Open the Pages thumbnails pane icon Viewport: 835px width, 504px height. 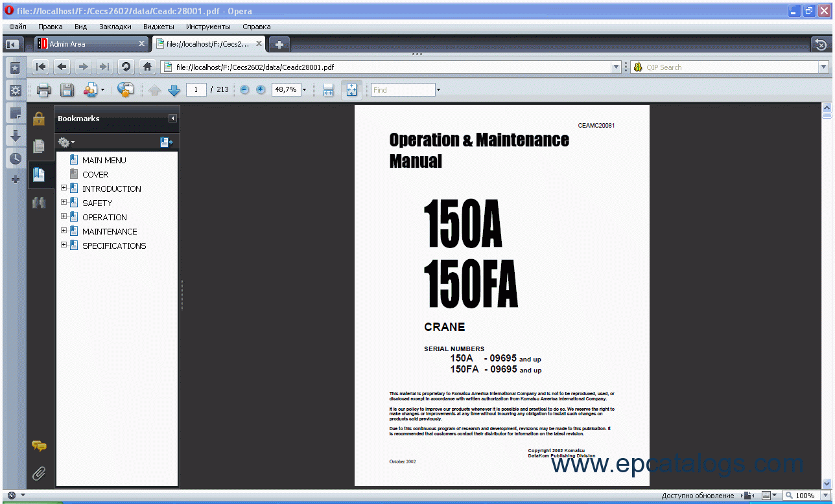39,146
